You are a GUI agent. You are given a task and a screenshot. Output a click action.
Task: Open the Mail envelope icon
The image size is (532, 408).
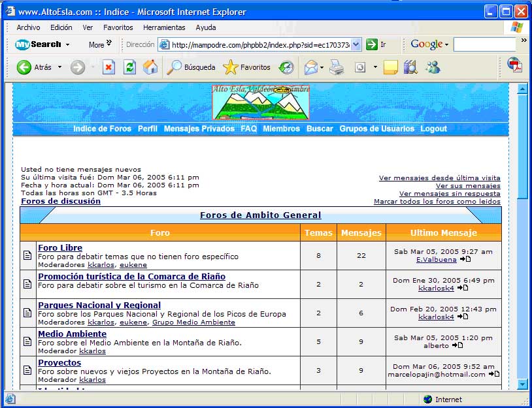click(310, 67)
